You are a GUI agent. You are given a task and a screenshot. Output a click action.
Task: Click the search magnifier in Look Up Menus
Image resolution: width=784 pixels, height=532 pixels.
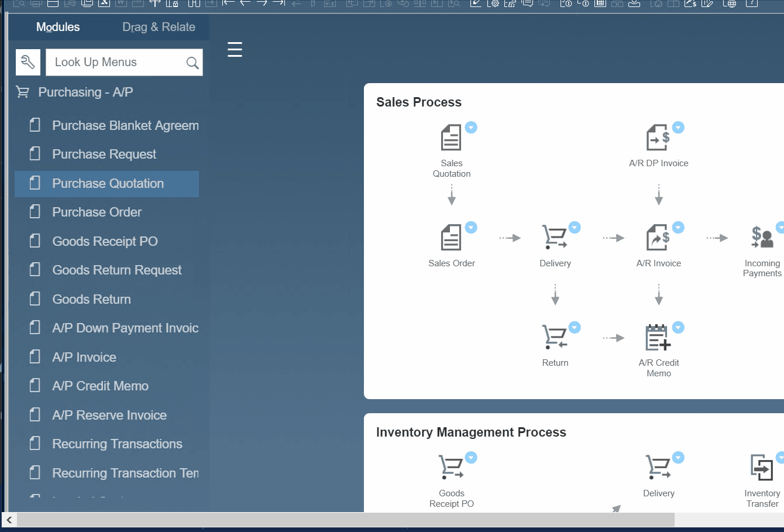[192, 62]
